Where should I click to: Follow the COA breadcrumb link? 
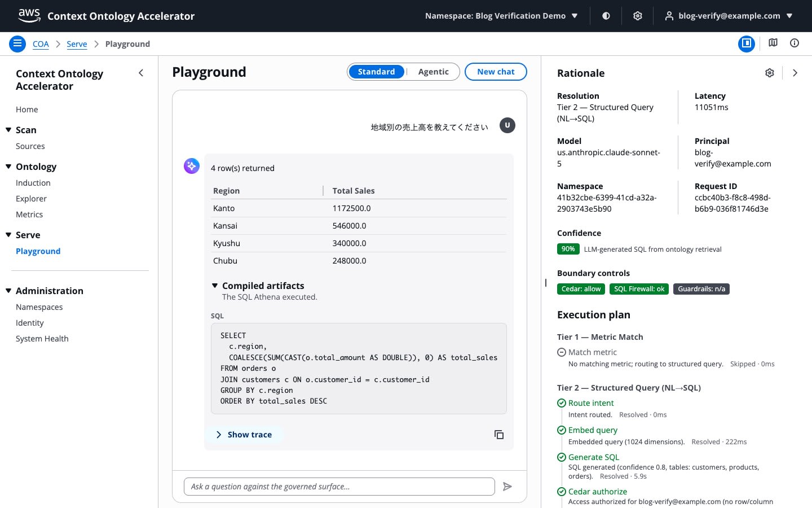click(x=41, y=44)
